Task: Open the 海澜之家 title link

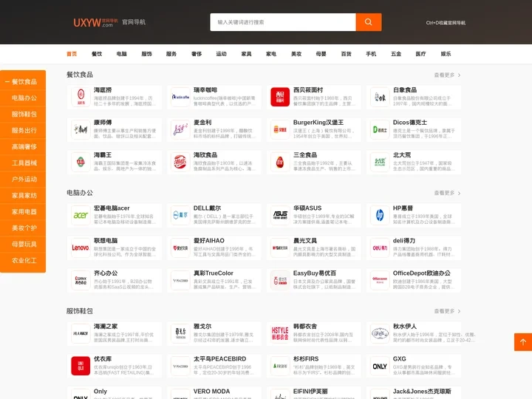Action: tap(106, 326)
